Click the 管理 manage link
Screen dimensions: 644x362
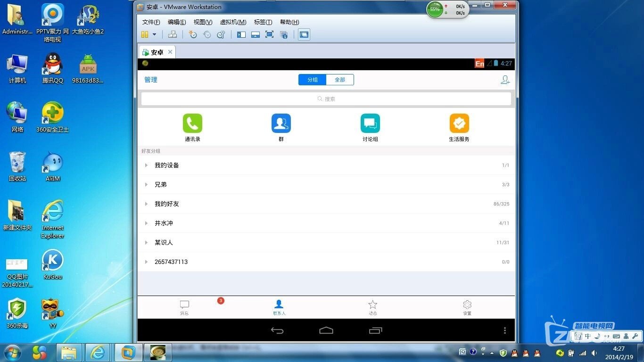coord(151,80)
